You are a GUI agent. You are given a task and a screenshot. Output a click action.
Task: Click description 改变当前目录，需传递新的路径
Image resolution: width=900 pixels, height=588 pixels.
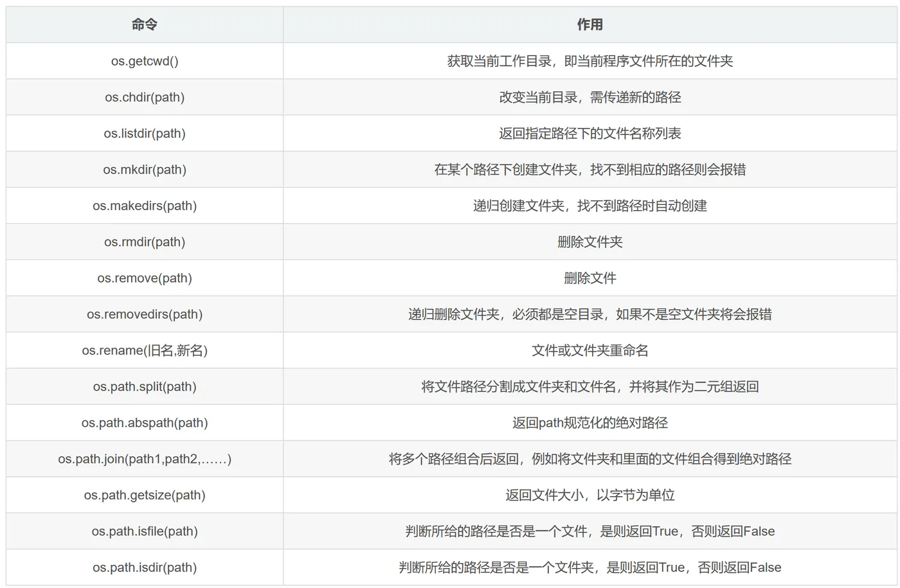click(x=589, y=97)
